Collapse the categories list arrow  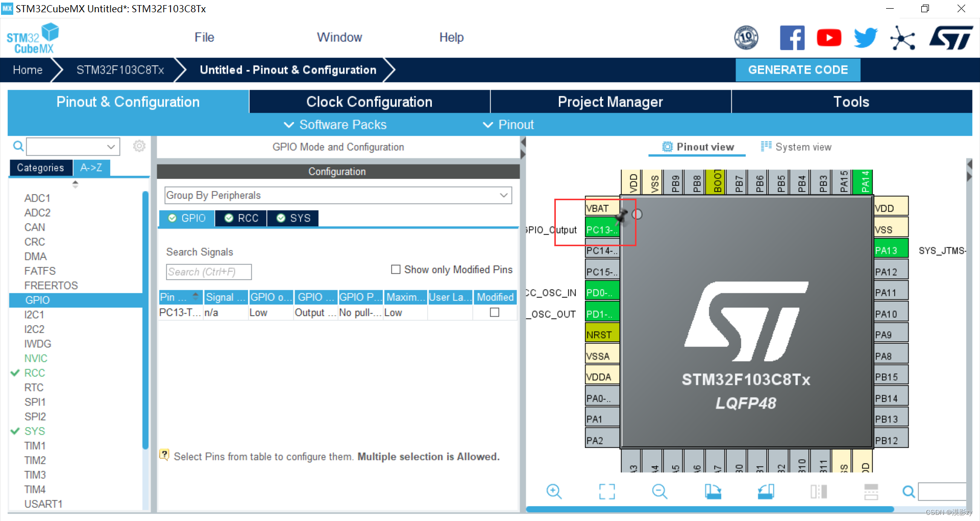[75, 184]
